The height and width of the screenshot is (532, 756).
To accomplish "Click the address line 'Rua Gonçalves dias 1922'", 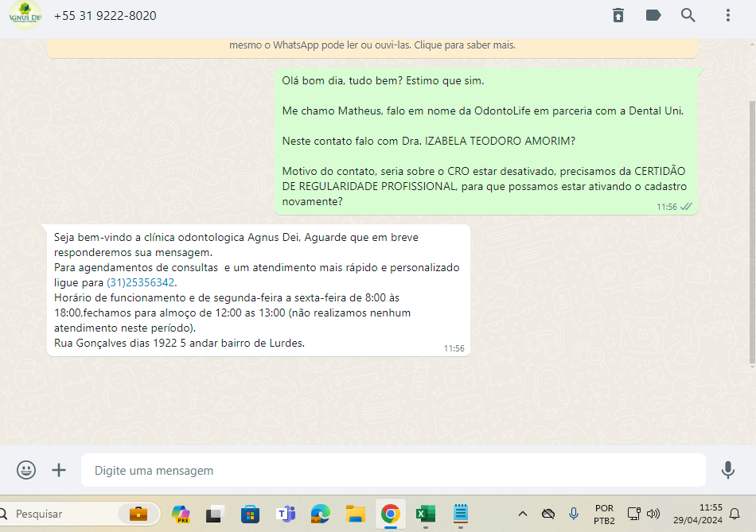I will coord(116,343).
